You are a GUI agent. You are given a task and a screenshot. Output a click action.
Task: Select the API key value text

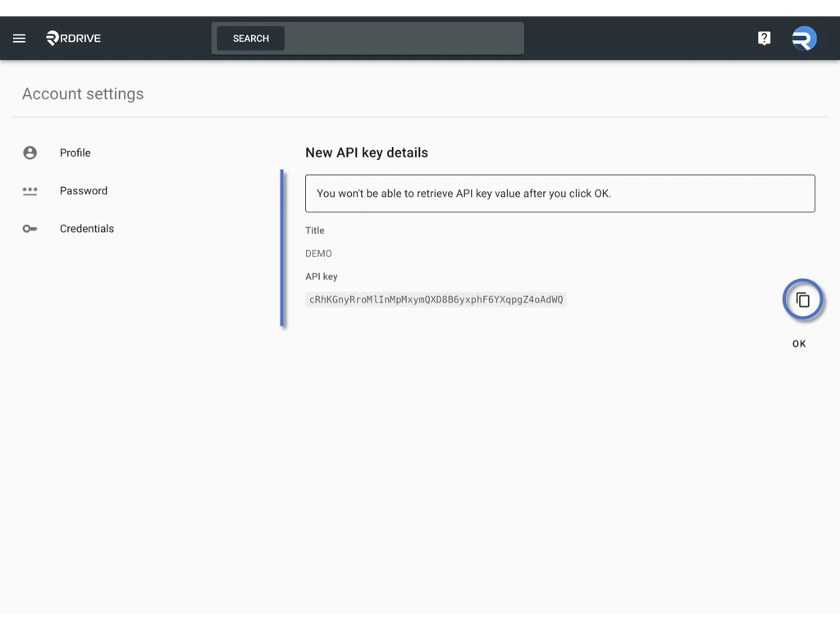(x=437, y=299)
